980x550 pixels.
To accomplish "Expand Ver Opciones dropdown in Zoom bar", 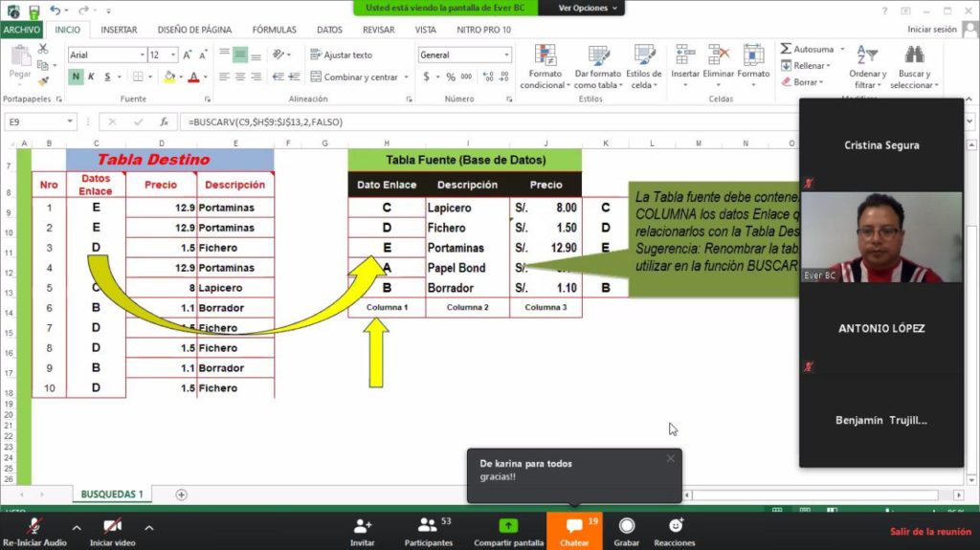I will [x=587, y=8].
